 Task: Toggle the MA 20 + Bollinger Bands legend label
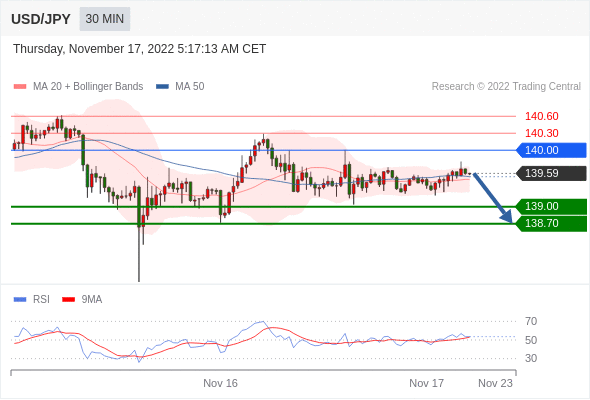click(88, 87)
